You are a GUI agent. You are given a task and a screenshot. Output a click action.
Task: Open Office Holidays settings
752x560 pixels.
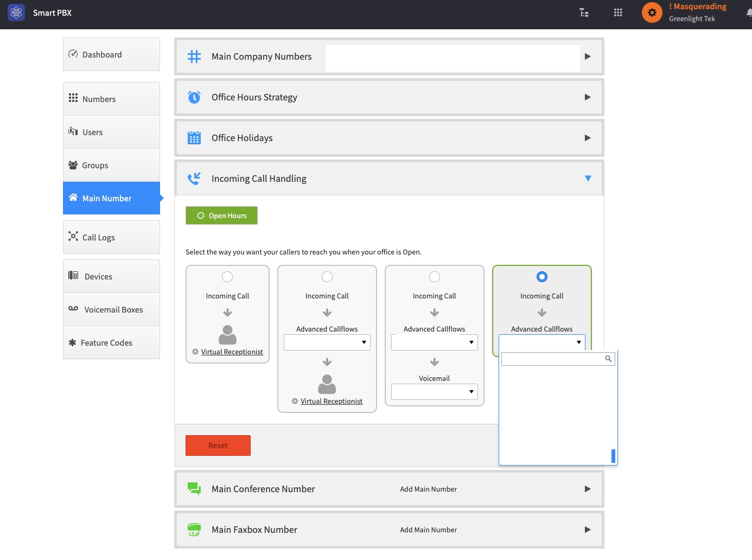tap(588, 138)
